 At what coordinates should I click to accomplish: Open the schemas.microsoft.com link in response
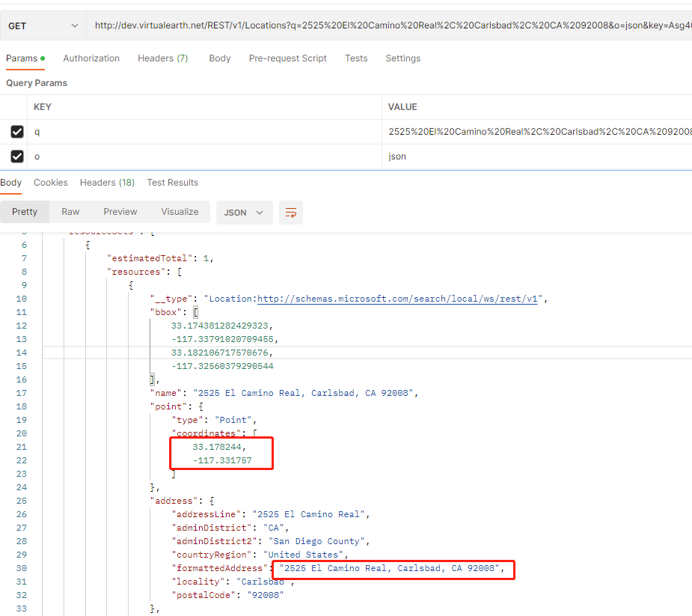click(397, 299)
